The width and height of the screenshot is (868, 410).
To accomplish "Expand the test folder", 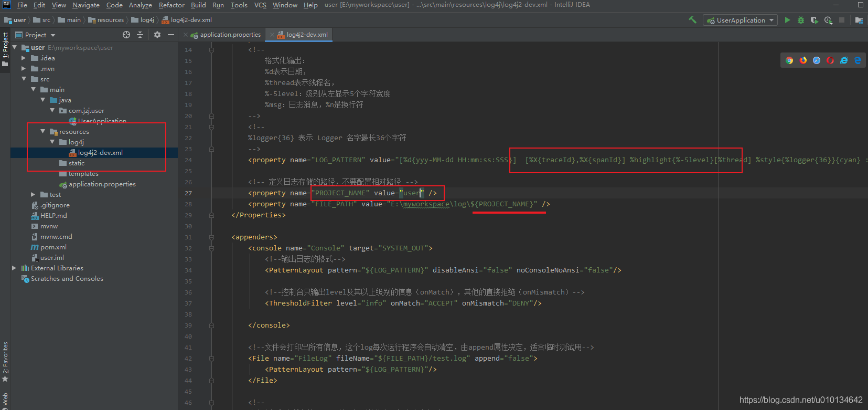I will pos(33,194).
